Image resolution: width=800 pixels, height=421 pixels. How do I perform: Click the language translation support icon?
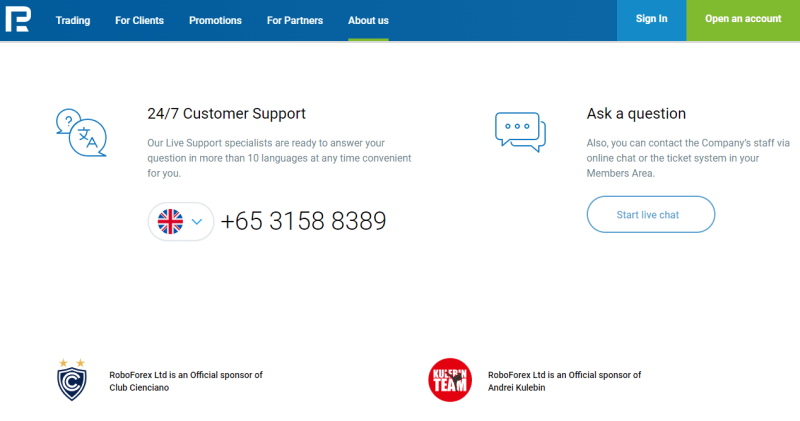coord(81,133)
